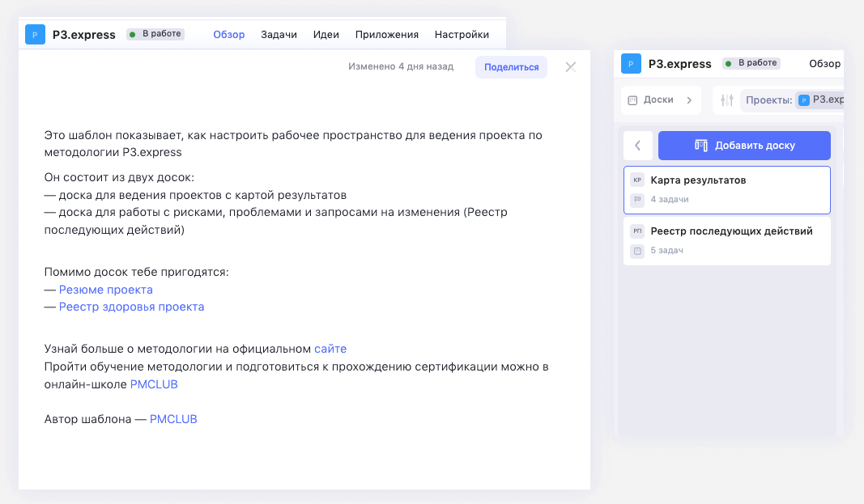Click the project P avatar in the right header
864x504 pixels.
tap(631, 63)
